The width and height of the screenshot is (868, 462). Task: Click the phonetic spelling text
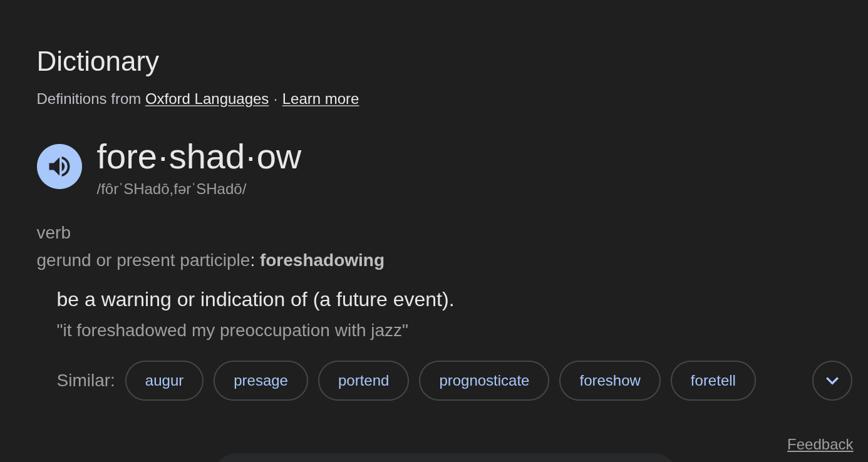pos(172,189)
